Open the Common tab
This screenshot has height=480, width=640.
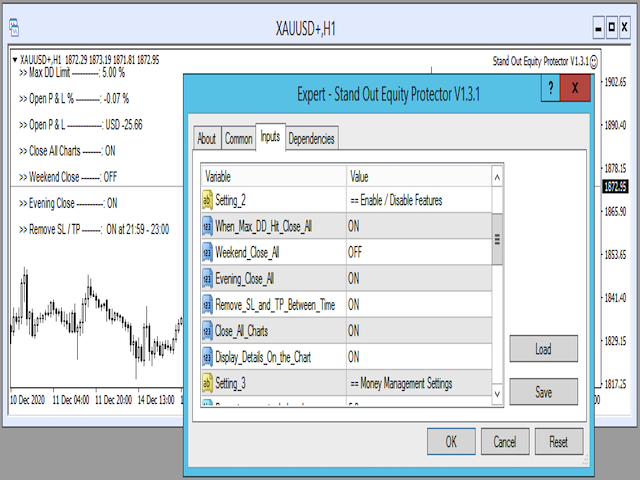point(238,138)
